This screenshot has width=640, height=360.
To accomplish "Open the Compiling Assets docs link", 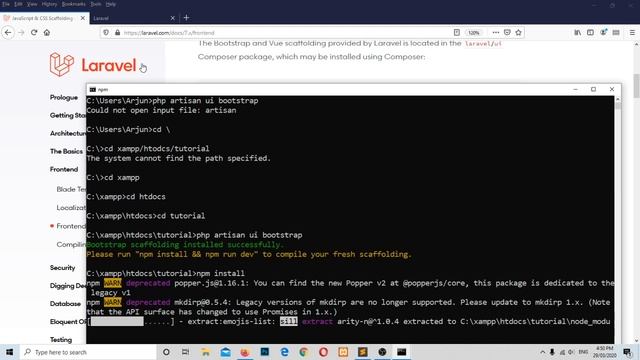I will (x=71, y=244).
